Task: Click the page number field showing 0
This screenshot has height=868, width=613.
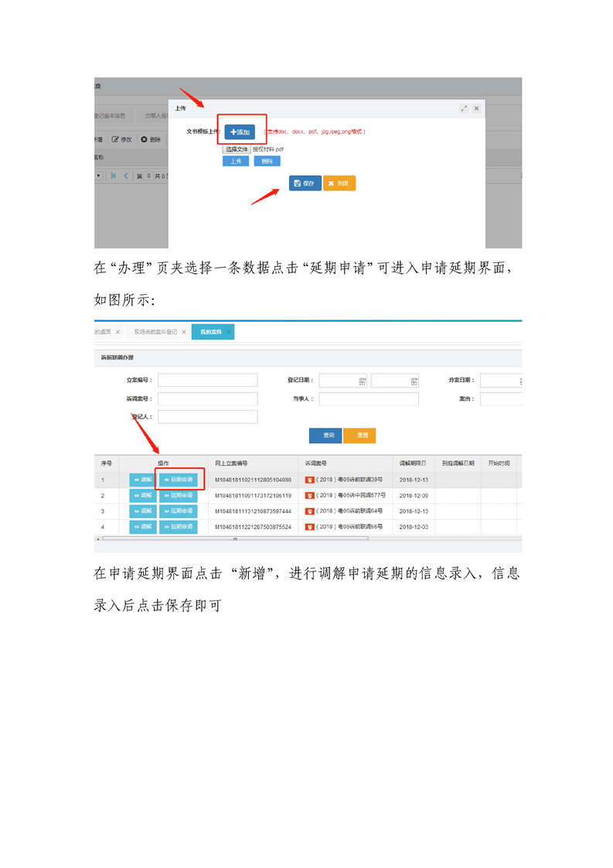Action: click(x=148, y=176)
